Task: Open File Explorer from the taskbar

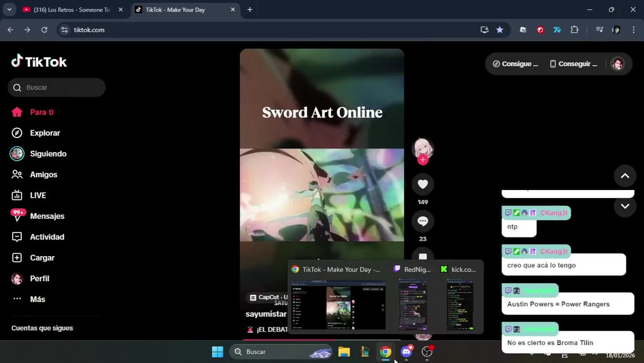Action: pyautogui.click(x=344, y=352)
